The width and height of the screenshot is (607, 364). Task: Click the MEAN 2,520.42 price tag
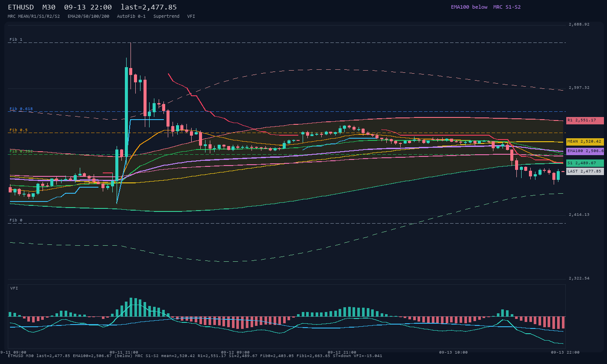pyautogui.click(x=585, y=142)
